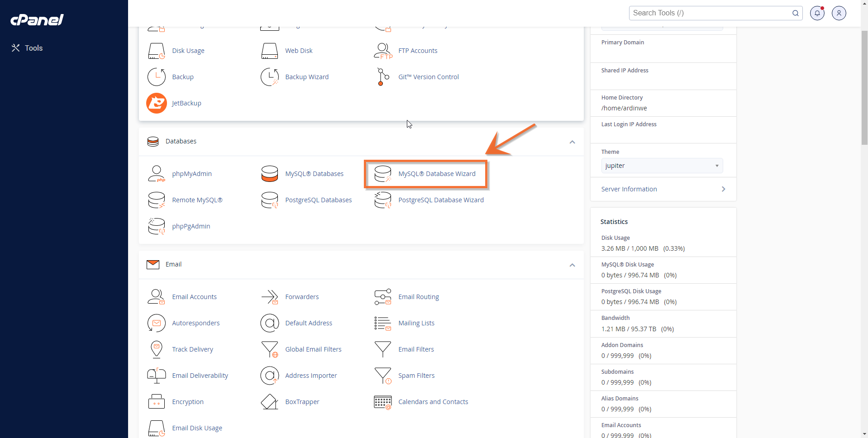868x438 pixels.
Task: Open the Email Deliverability mailbox icon
Action: click(157, 376)
